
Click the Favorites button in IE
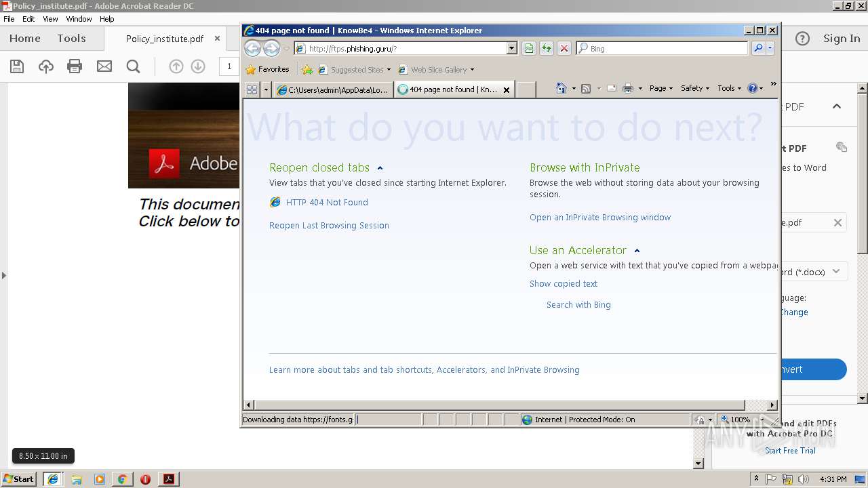point(268,69)
